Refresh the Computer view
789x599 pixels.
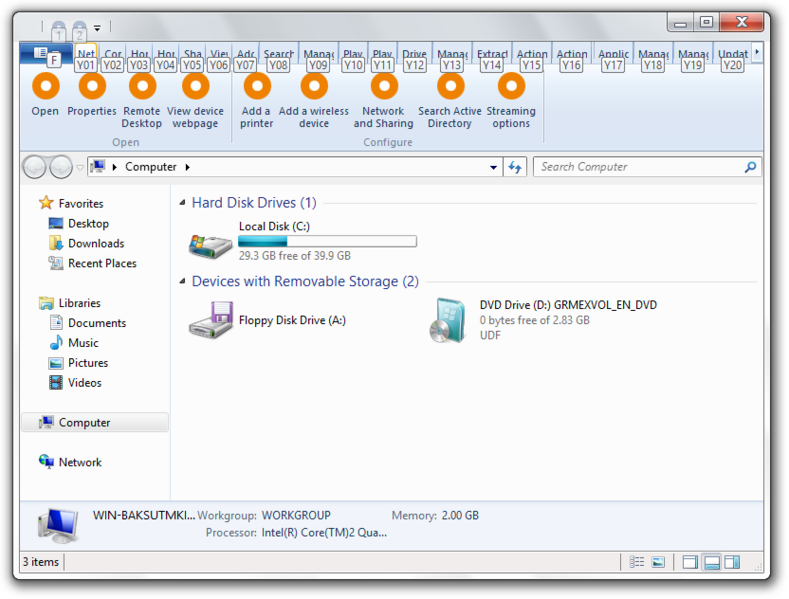tap(515, 167)
